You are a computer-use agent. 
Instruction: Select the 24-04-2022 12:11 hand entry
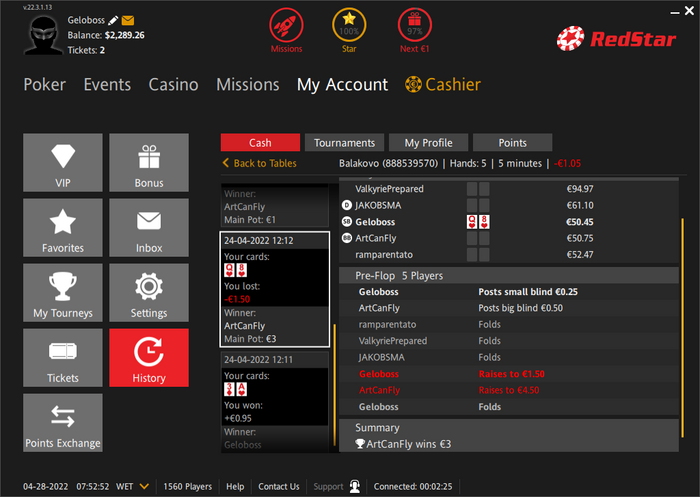point(275,401)
